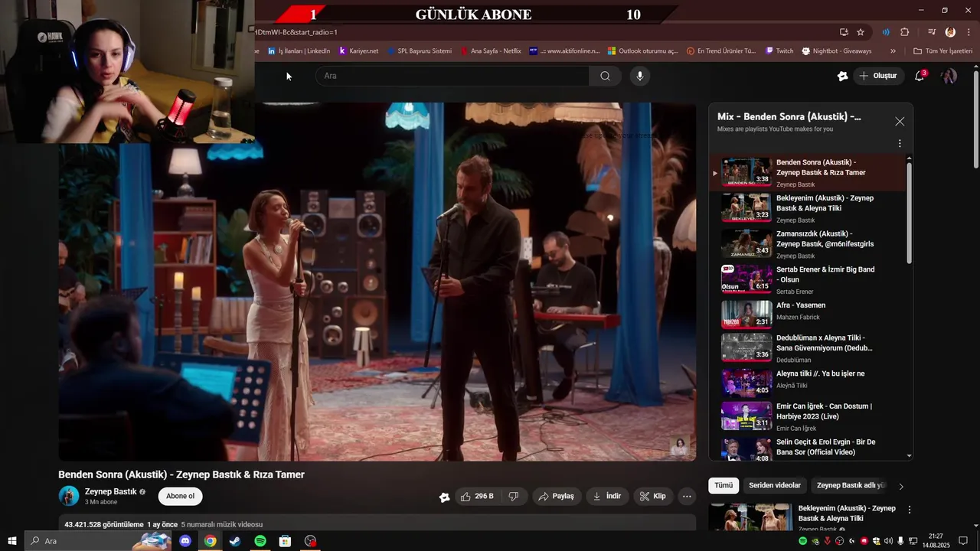Open the SPL Başvuru Sistemi bookmark

click(420, 51)
